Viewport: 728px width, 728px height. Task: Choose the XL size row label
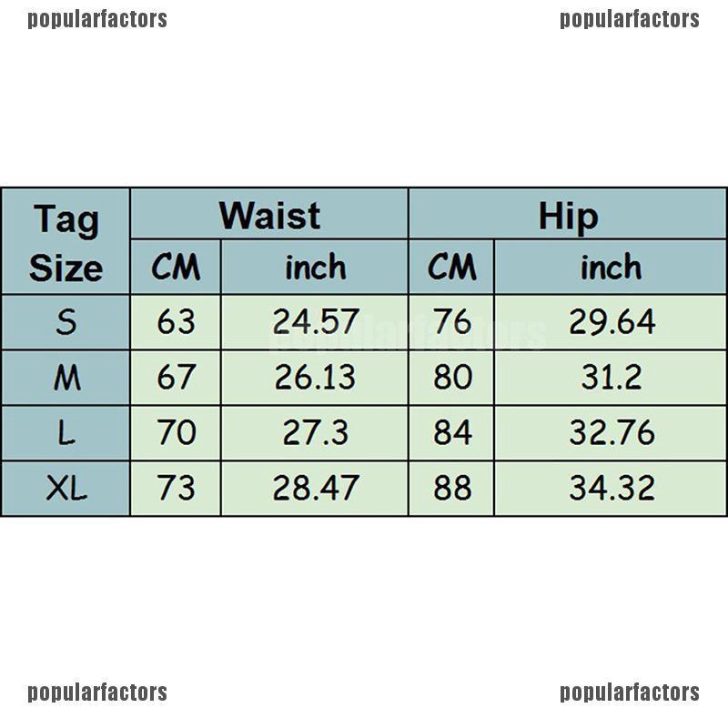66,489
